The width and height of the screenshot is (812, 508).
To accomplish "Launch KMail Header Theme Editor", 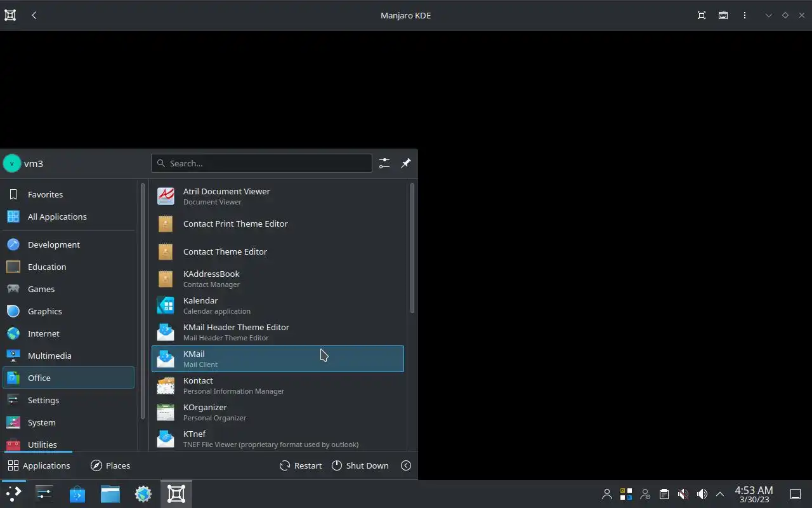I will coord(277,332).
